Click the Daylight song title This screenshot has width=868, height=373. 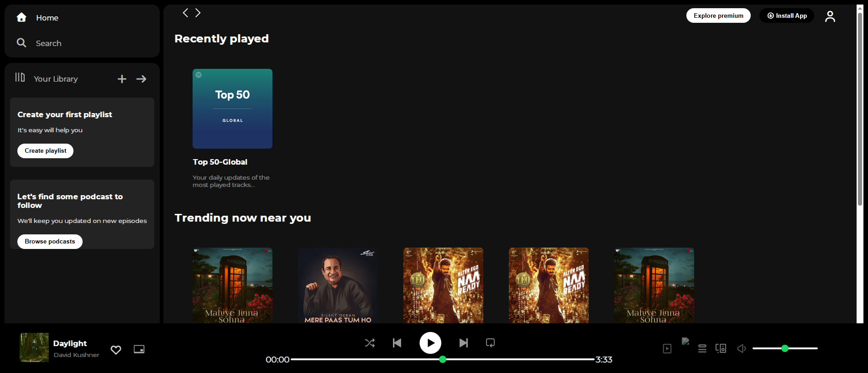[x=70, y=343]
